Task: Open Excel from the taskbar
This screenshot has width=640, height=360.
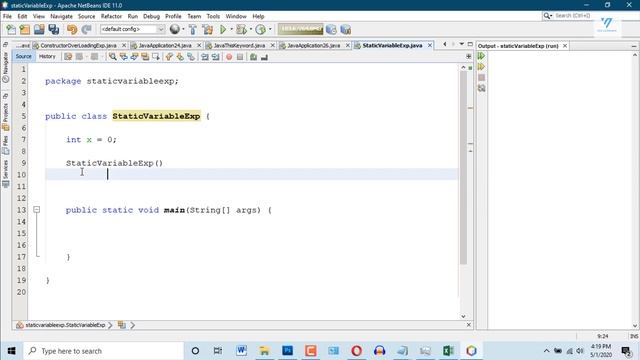Action: coord(448,351)
